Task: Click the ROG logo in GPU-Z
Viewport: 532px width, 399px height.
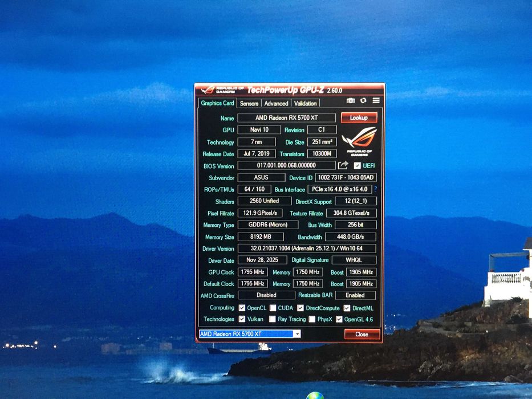Action: pos(359,141)
